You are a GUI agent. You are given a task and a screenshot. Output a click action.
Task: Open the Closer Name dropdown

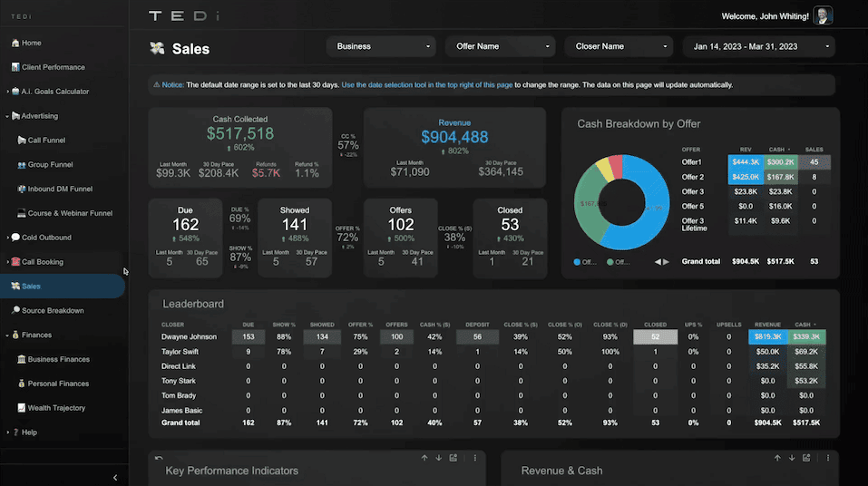click(x=619, y=46)
